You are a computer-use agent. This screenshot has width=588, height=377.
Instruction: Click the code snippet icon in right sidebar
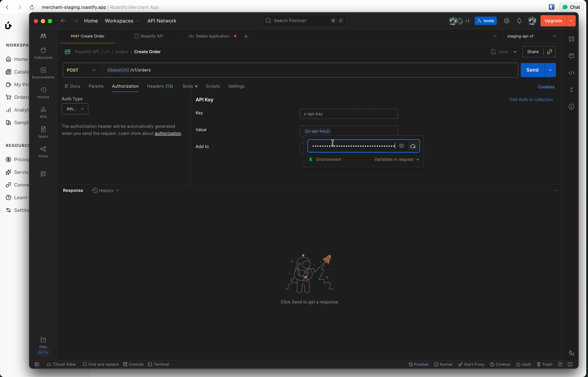[x=571, y=73]
